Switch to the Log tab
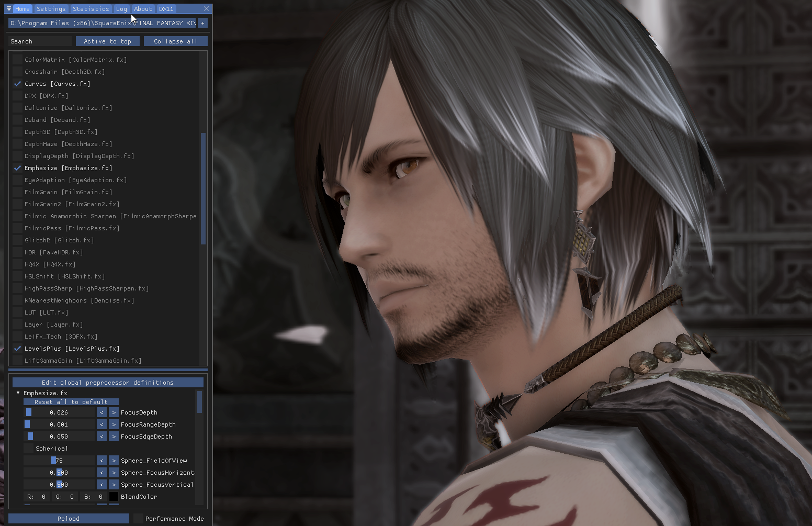Screen dimensions: 812x526 pos(121,9)
